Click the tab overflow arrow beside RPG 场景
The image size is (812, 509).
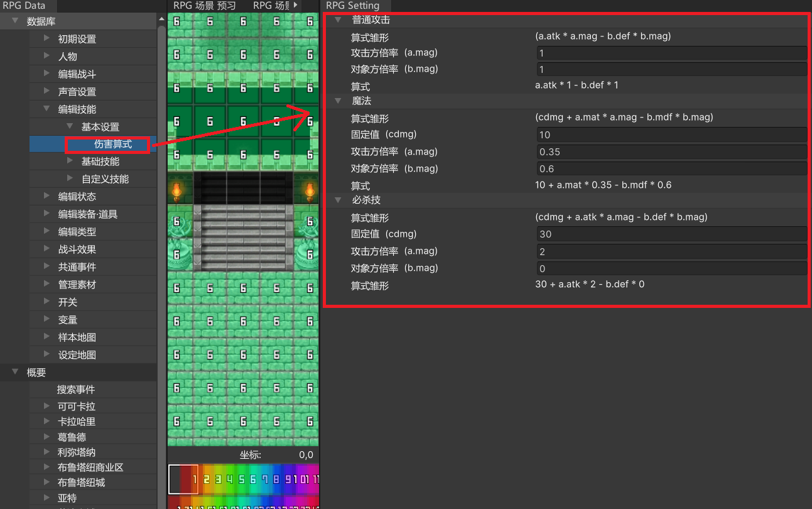tap(295, 6)
